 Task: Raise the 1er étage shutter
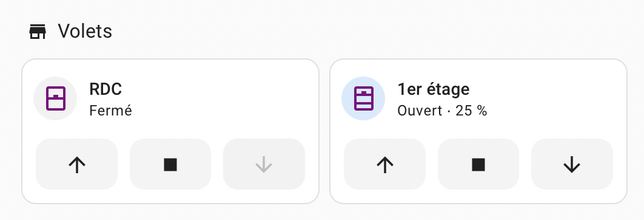[385, 164]
